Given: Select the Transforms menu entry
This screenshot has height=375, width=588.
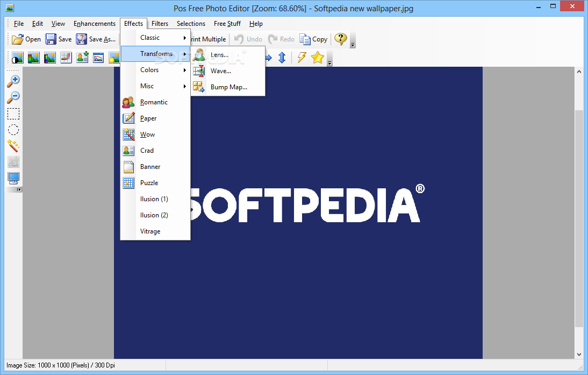Looking at the screenshot, I should click(155, 54).
